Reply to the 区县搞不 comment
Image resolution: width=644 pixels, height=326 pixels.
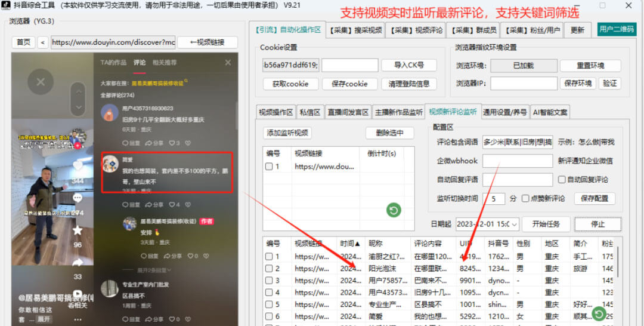pos(131,319)
